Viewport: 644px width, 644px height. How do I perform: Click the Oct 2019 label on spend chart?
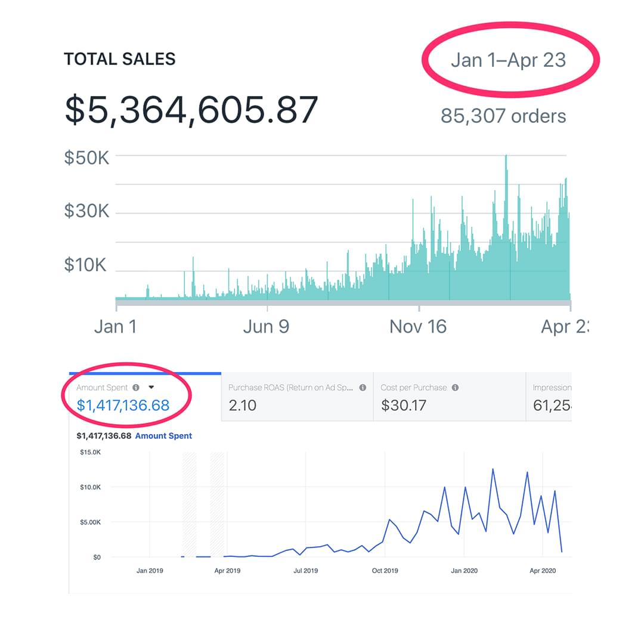point(385,571)
